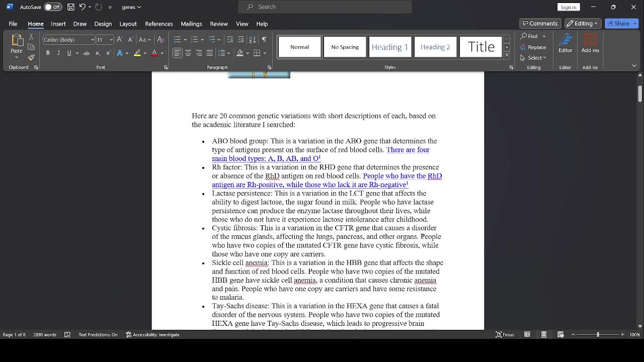This screenshot has width=644, height=362.
Task: Click the Sort icon in Paragraph group
Action: 253,40
